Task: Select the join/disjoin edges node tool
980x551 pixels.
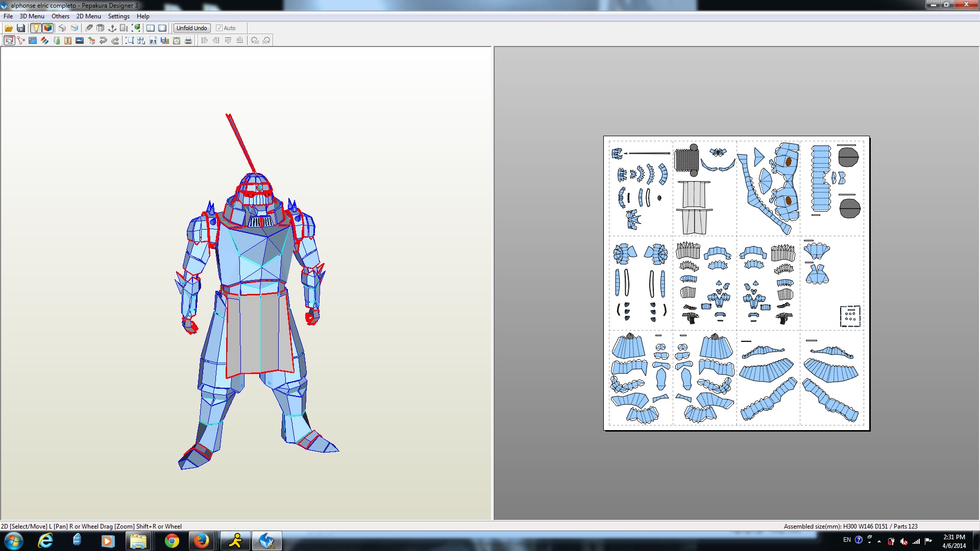Action: [21, 40]
